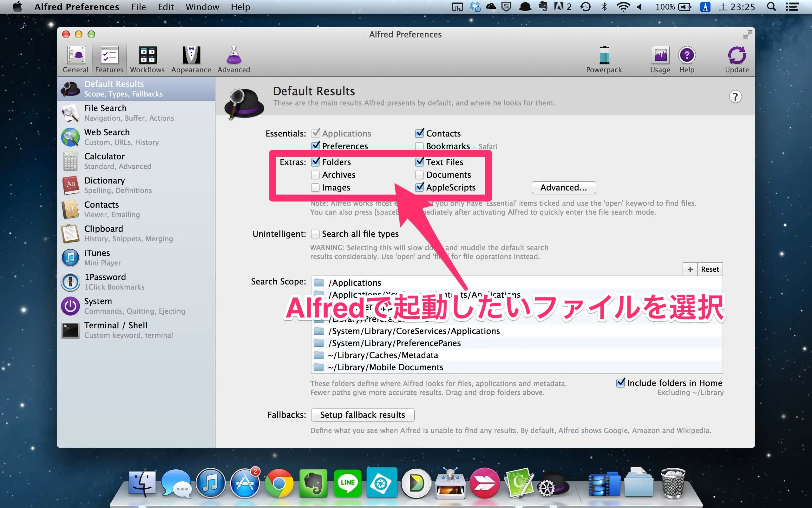Open Spotlight search in menu bar
The image size is (812, 508).
tap(771, 7)
